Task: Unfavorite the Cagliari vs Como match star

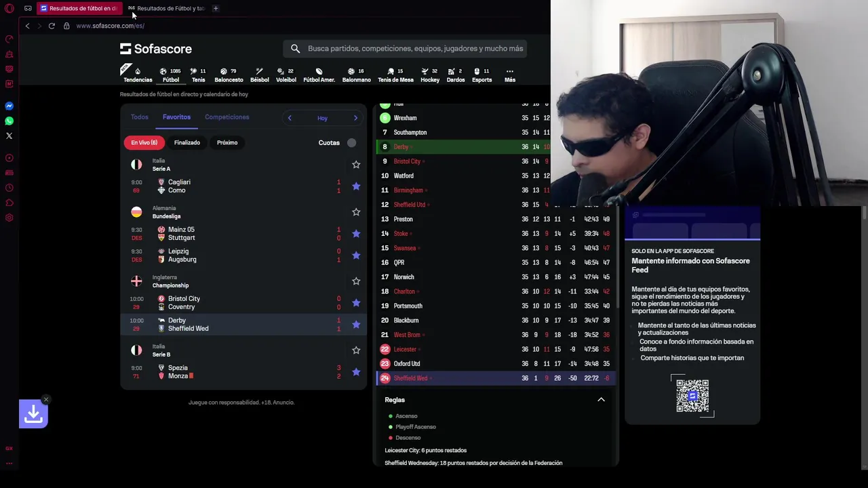Action: click(x=356, y=186)
